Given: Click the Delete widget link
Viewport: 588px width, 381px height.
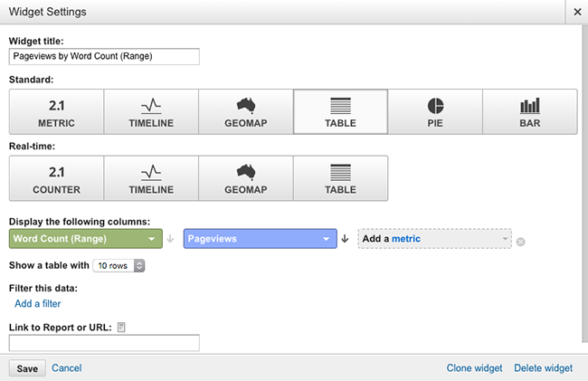Looking at the screenshot, I should tap(544, 368).
